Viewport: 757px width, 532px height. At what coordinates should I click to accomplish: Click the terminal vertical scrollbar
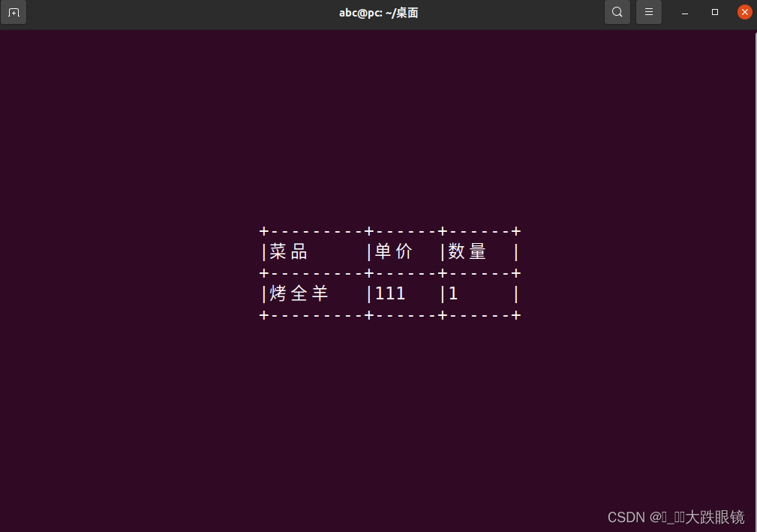click(755, 281)
